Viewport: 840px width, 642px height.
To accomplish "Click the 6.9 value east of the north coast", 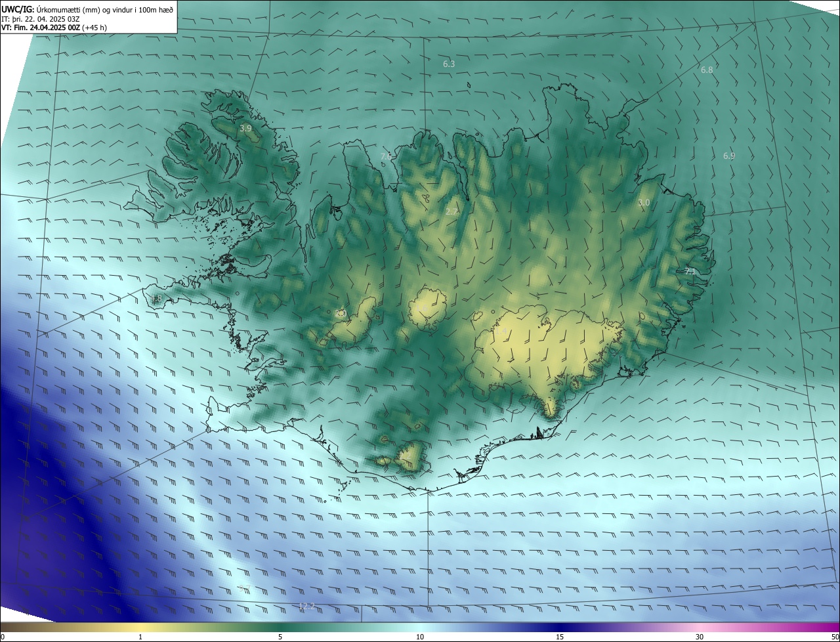I will [x=729, y=156].
